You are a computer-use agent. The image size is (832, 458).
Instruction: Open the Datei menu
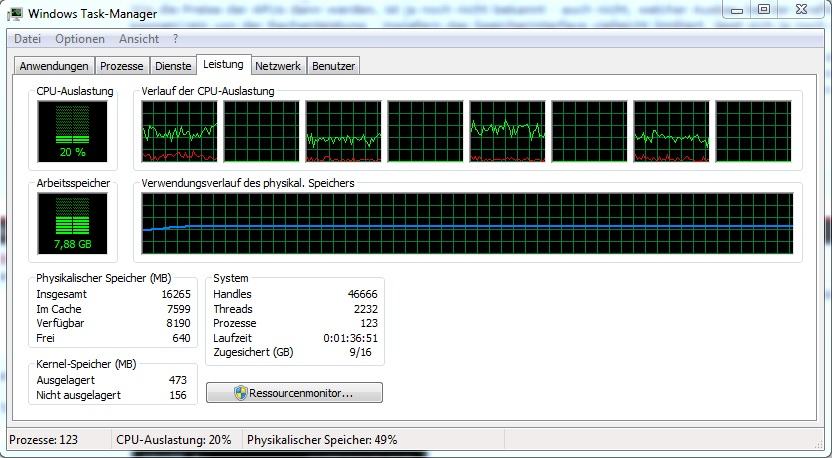(27, 39)
